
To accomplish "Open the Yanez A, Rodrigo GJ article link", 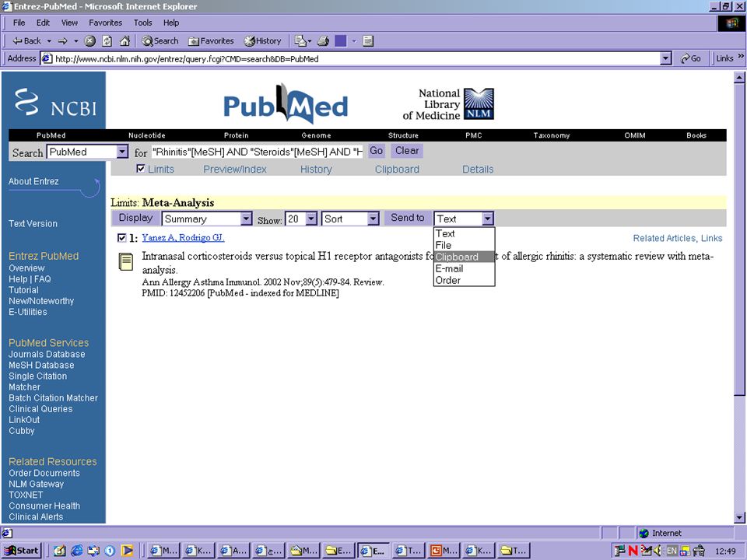I will tap(183, 238).
